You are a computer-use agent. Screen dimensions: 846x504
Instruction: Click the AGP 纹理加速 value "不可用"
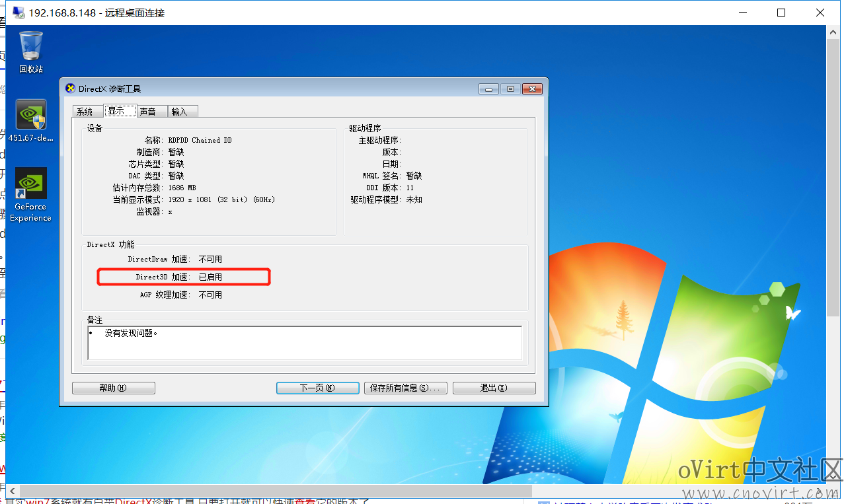(x=210, y=295)
